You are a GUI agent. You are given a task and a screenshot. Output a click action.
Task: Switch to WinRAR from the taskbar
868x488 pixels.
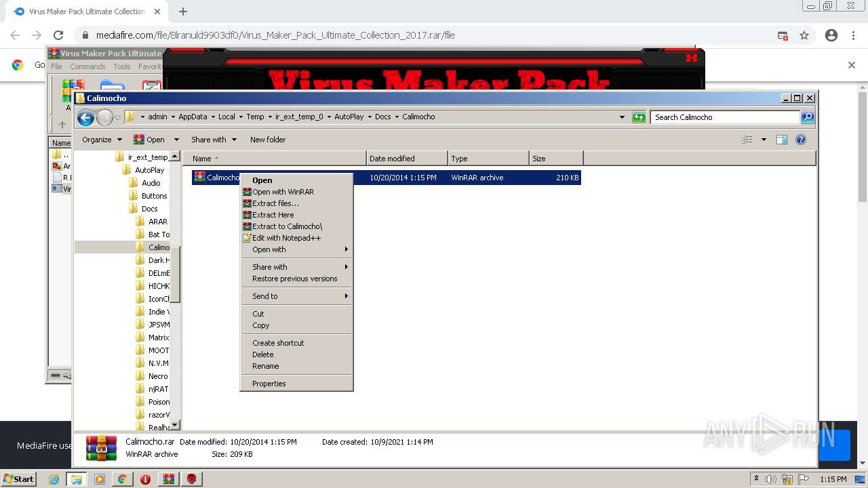tap(169, 479)
